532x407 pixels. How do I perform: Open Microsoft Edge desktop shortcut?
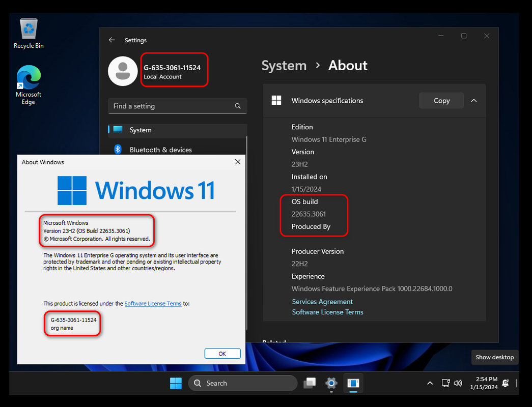29,85
